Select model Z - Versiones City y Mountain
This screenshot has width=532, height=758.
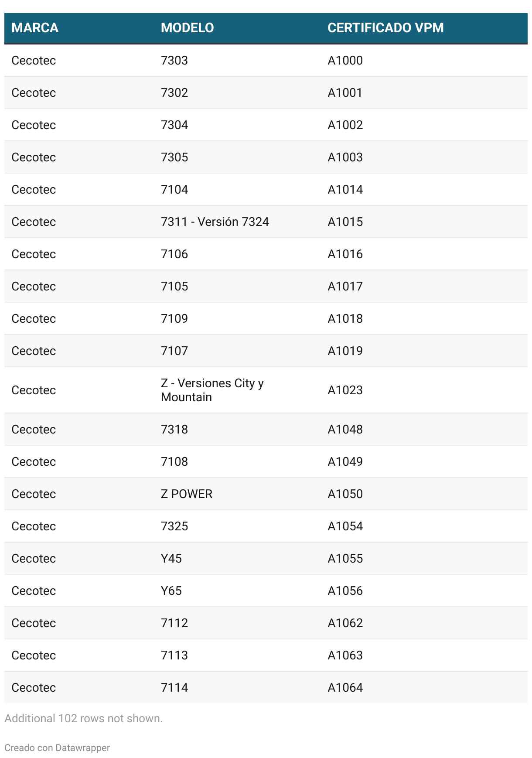(x=212, y=390)
